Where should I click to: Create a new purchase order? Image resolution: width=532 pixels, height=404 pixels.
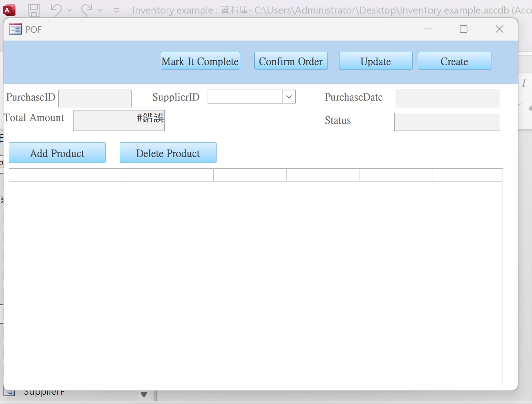click(x=455, y=61)
